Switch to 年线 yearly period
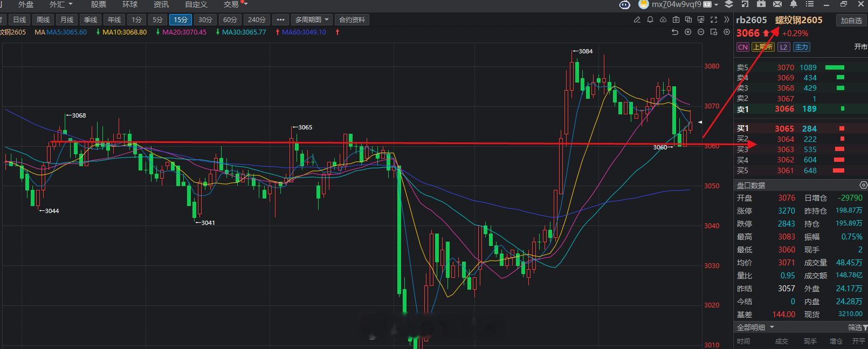This screenshot has width=868, height=349. [114, 19]
